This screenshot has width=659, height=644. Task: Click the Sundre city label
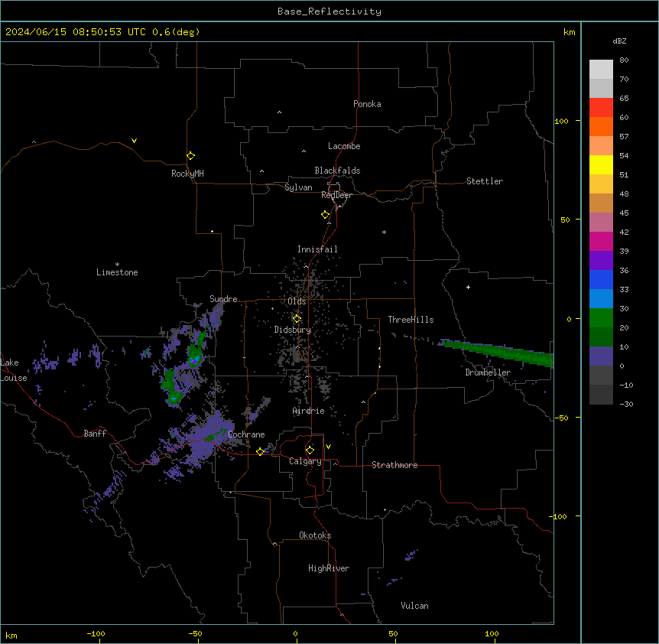223,299
